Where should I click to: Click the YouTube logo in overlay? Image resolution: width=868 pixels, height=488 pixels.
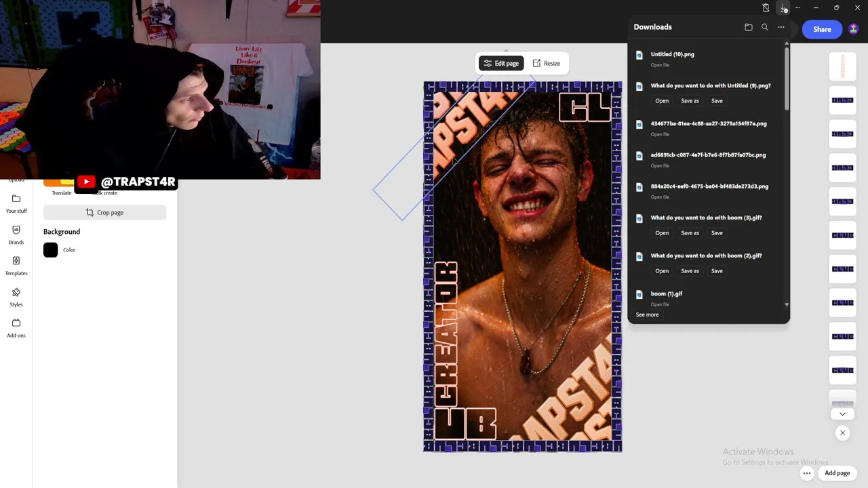pyautogui.click(x=86, y=182)
